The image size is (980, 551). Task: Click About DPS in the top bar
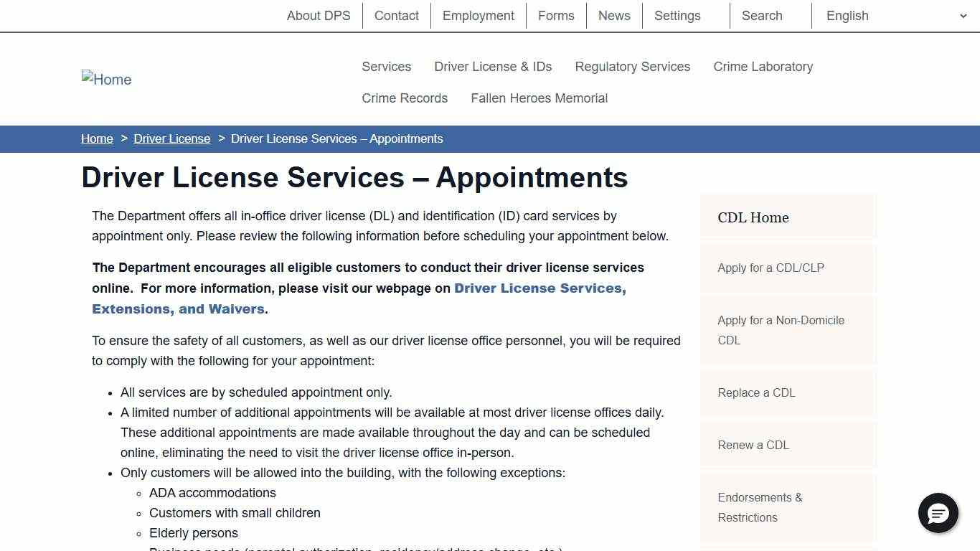click(x=318, y=15)
